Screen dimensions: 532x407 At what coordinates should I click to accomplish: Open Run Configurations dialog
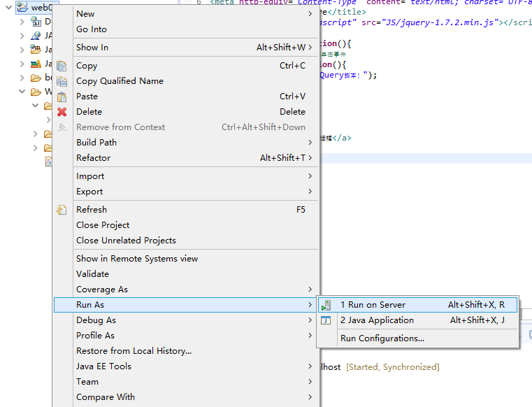417,338
